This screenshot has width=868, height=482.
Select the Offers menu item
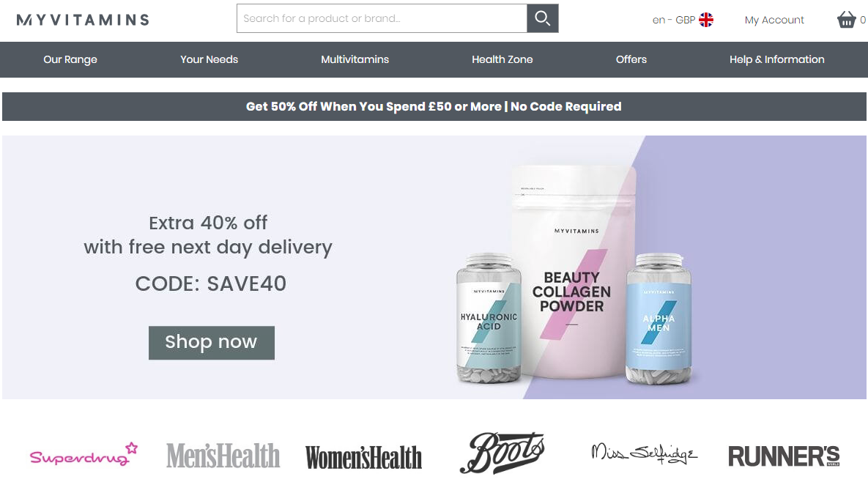tap(631, 59)
